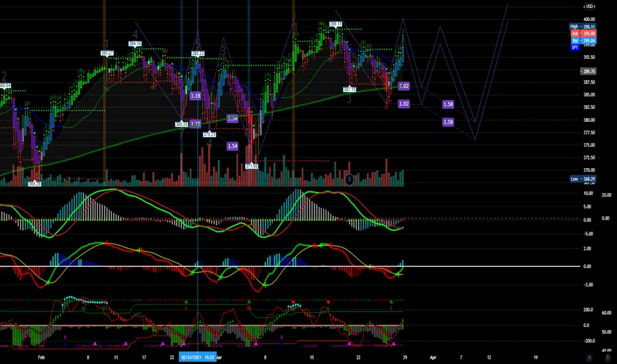The image size is (617, 364).
Task: Click the 382.50 price axis label
Action: (x=589, y=107)
